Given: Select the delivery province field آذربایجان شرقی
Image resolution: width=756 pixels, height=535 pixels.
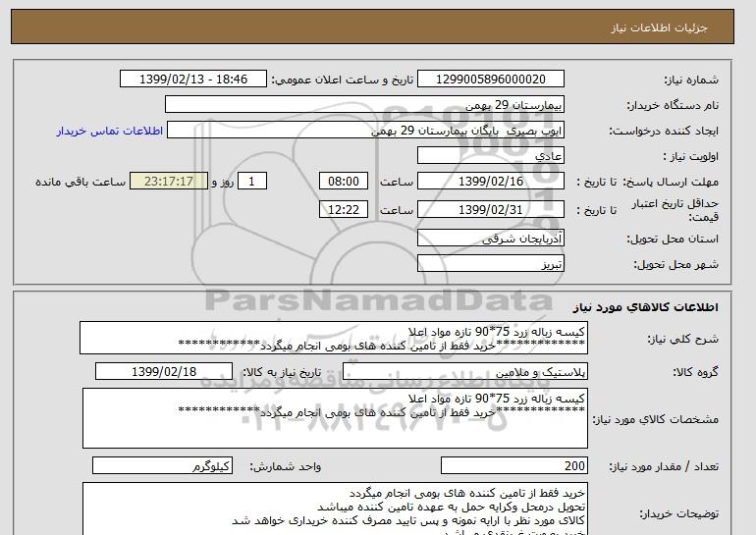Looking at the screenshot, I should click(491, 239).
